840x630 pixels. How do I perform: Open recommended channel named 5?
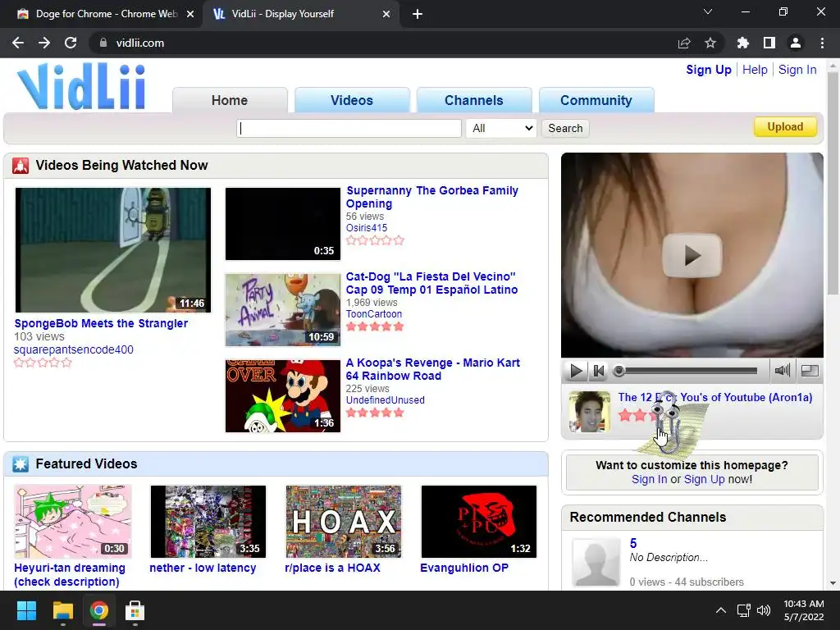[x=633, y=543]
